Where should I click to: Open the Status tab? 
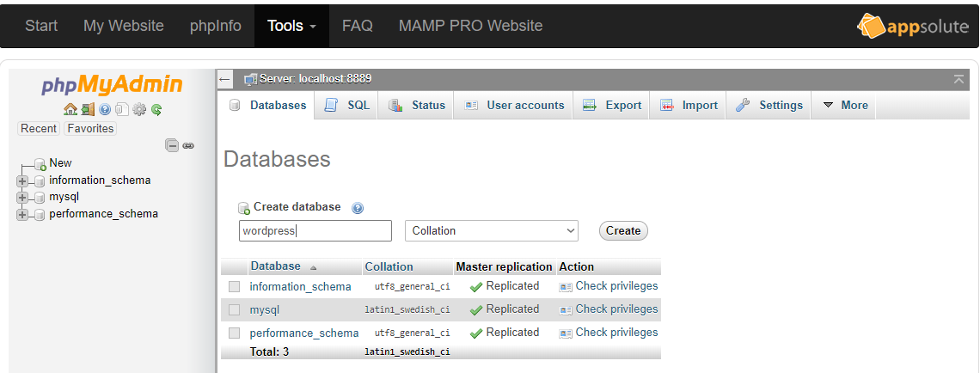(x=416, y=106)
